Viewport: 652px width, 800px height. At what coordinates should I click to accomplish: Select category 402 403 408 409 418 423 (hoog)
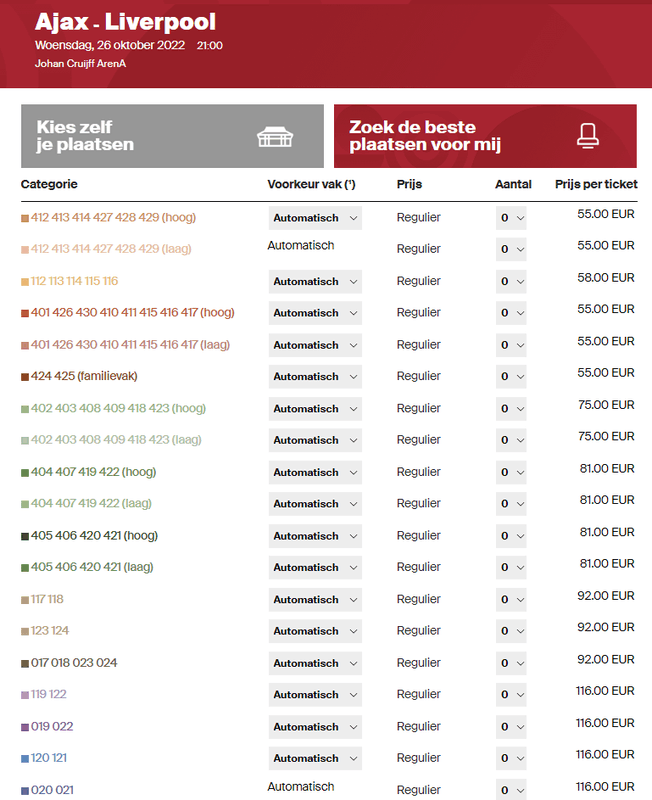pos(118,408)
